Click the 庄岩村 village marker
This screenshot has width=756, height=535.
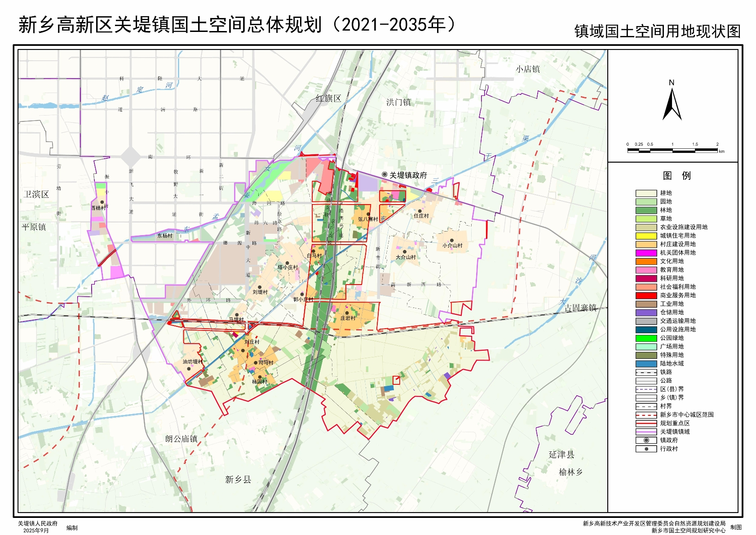[x=347, y=313]
